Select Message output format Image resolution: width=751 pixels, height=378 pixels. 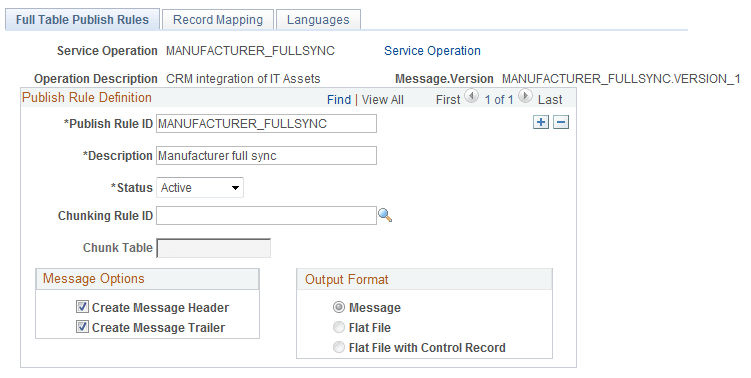[x=339, y=307]
